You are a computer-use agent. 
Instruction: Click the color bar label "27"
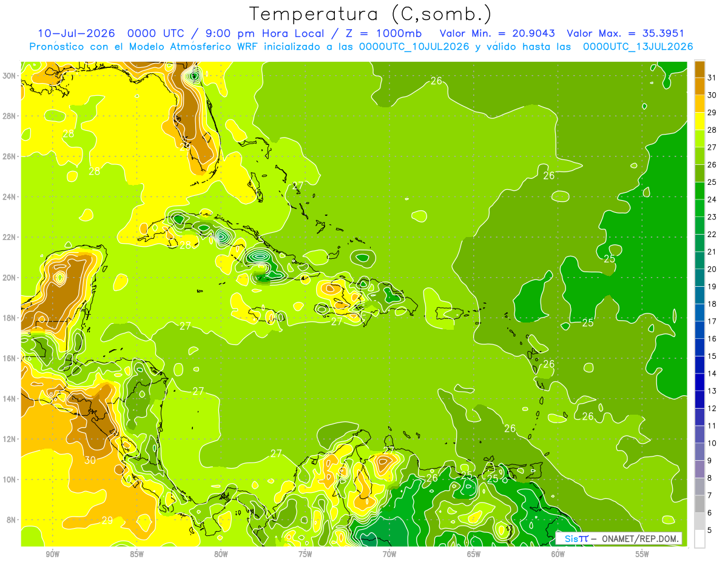click(x=712, y=147)
